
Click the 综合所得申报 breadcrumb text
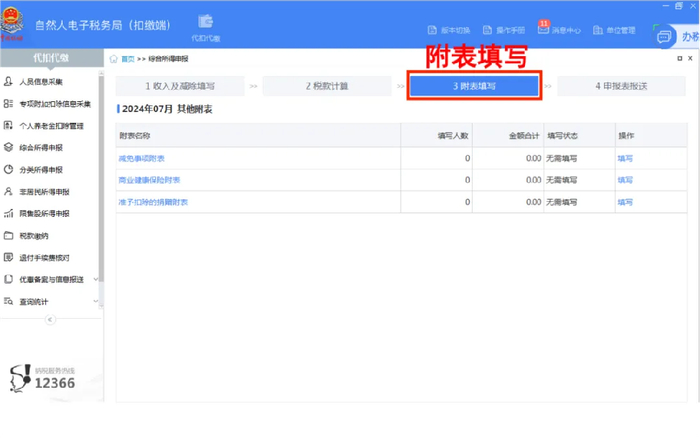pos(168,59)
